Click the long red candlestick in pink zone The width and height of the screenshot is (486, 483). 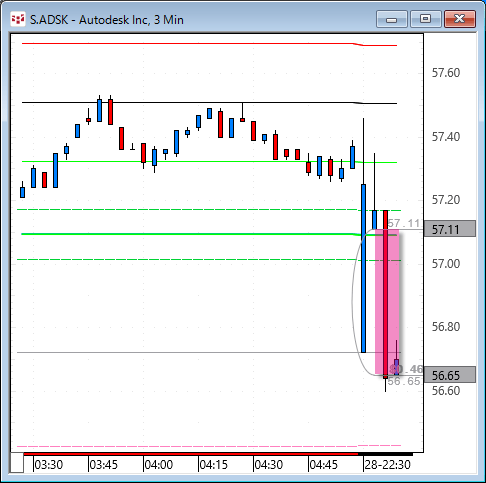pos(386,294)
